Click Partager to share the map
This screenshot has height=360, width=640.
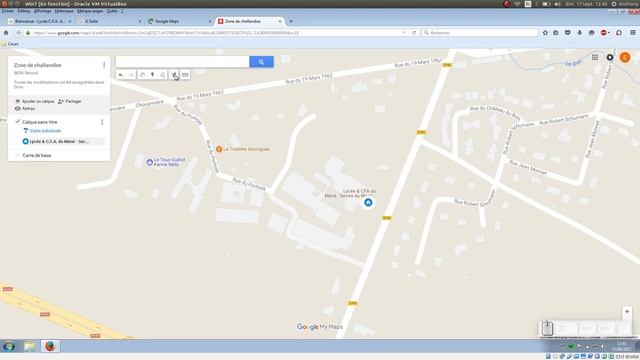pos(69,101)
